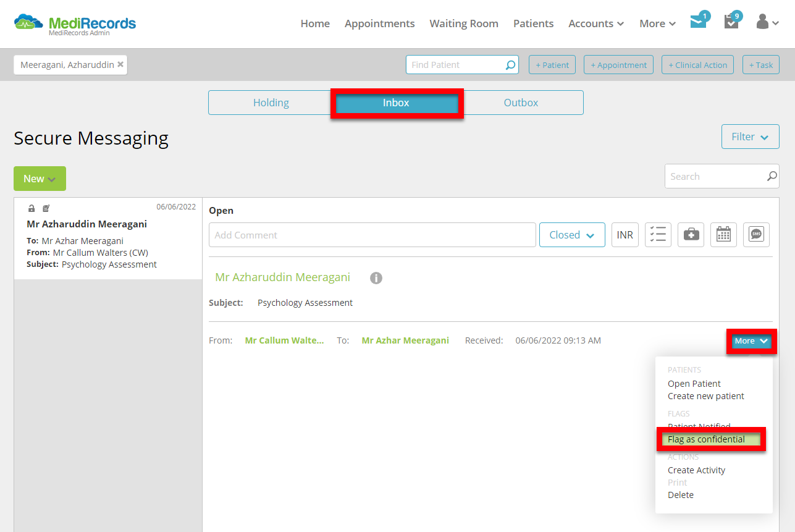The width and height of the screenshot is (795, 532).
Task: Open the Waiting Room page
Action: 464,23
